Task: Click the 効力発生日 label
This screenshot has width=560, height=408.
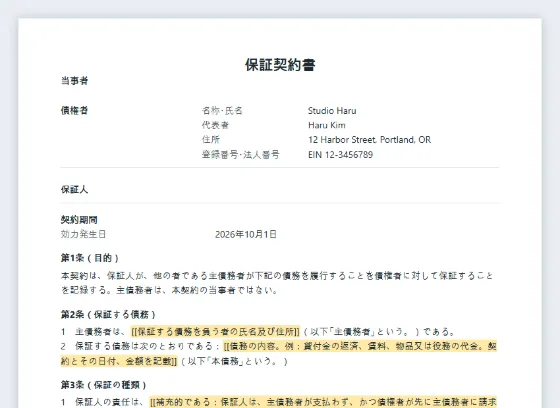Action: pyautogui.click(x=83, y=234)
